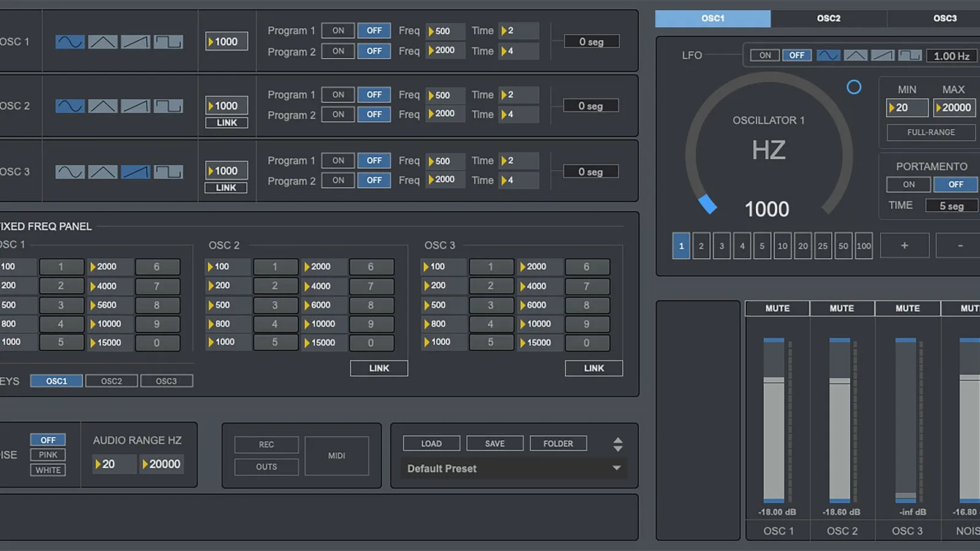Select sine waveform for OSC 1
The image size is (980, 551).
point(70,42)
